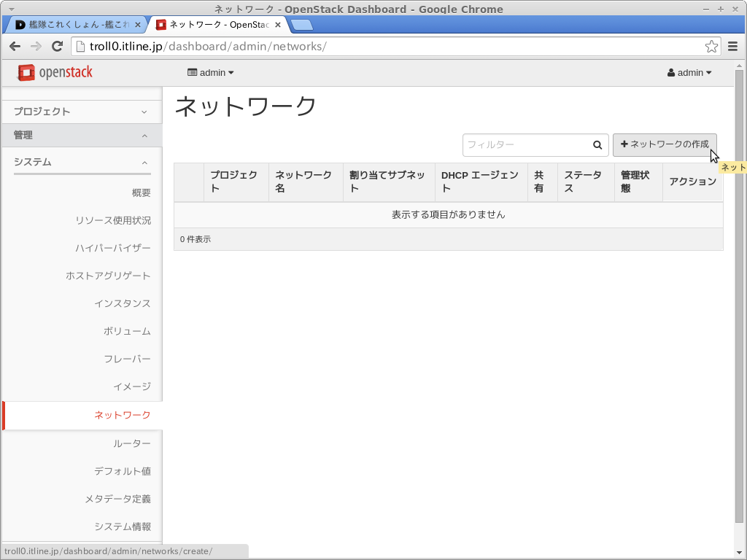
Task: Open the admin user account dropdown
Action: pos(689,73)
